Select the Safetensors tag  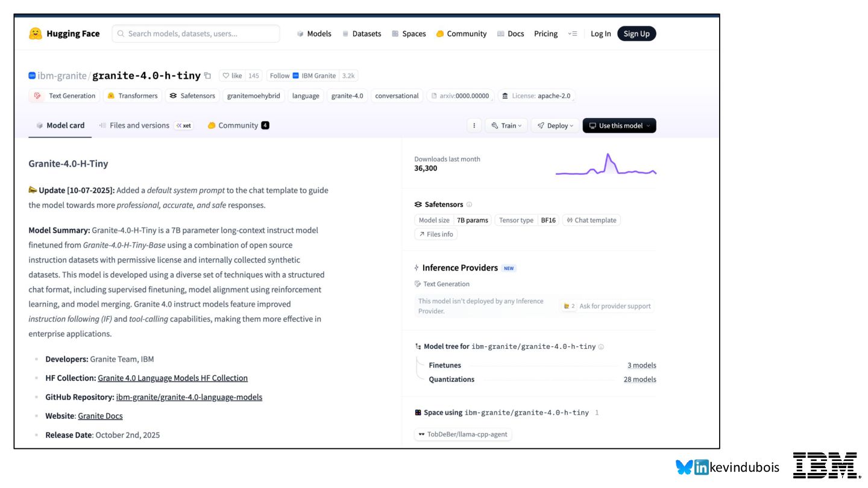click(192, 96)
